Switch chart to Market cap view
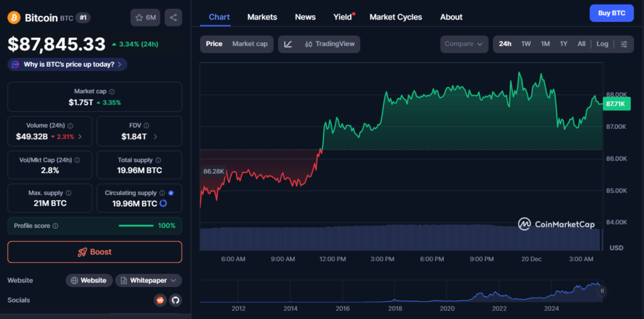This screenshot has height=319, width=644. coord(250,44)
